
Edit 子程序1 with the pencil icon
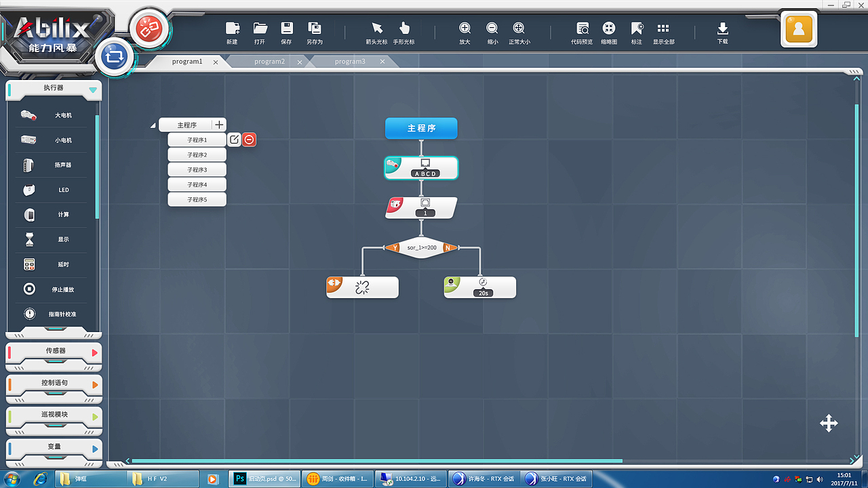[234, 140]
